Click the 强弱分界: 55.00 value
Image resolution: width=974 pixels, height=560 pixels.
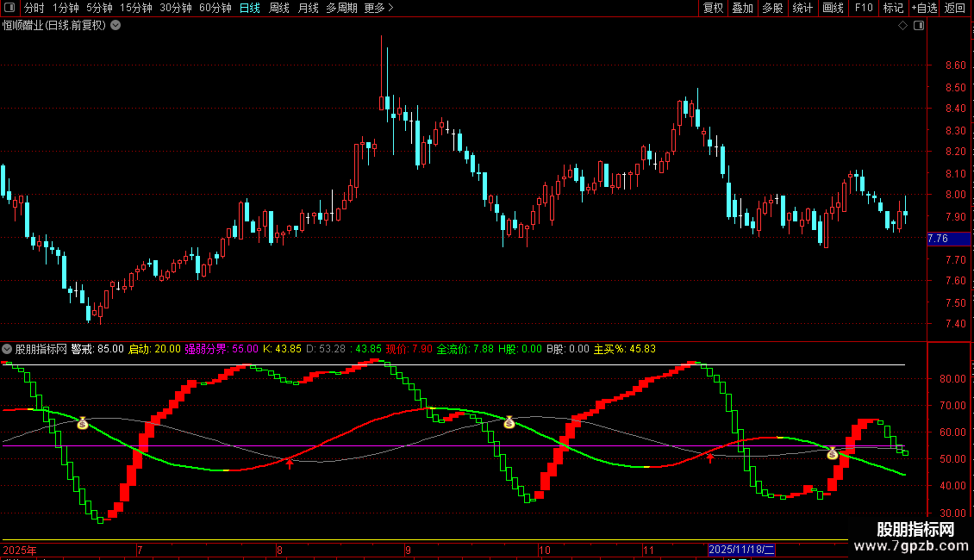222,349
